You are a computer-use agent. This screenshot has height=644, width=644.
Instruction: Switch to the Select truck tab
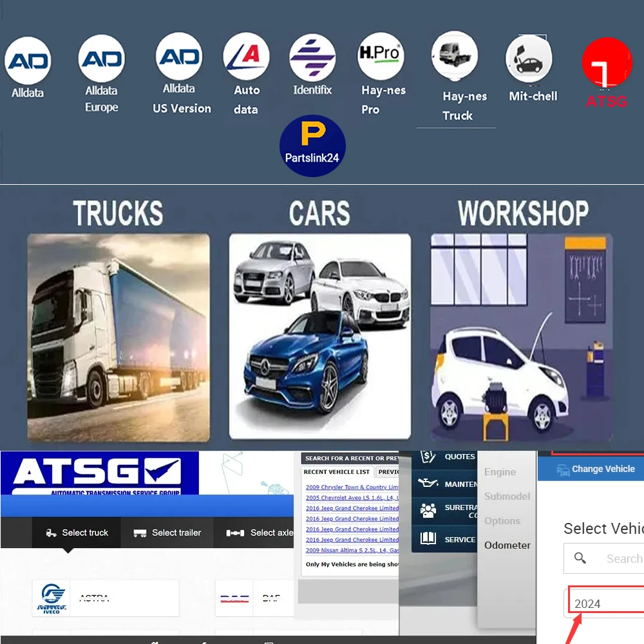pos(77,533)
